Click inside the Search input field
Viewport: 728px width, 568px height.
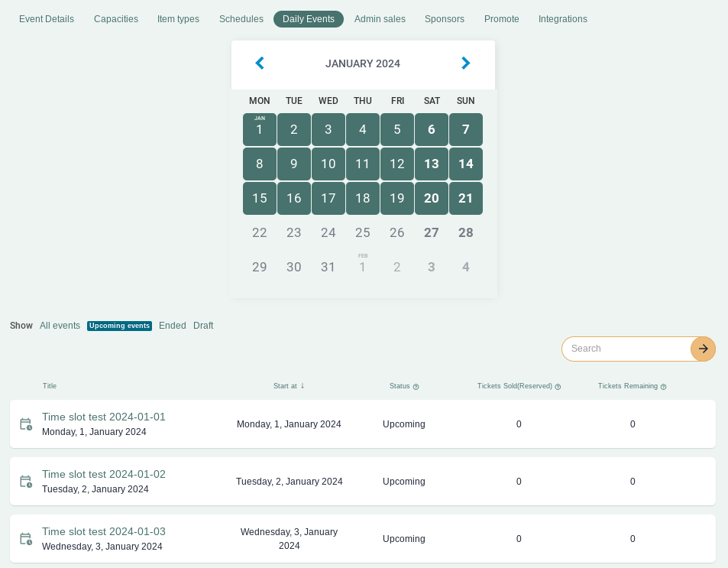coord(626,349)
